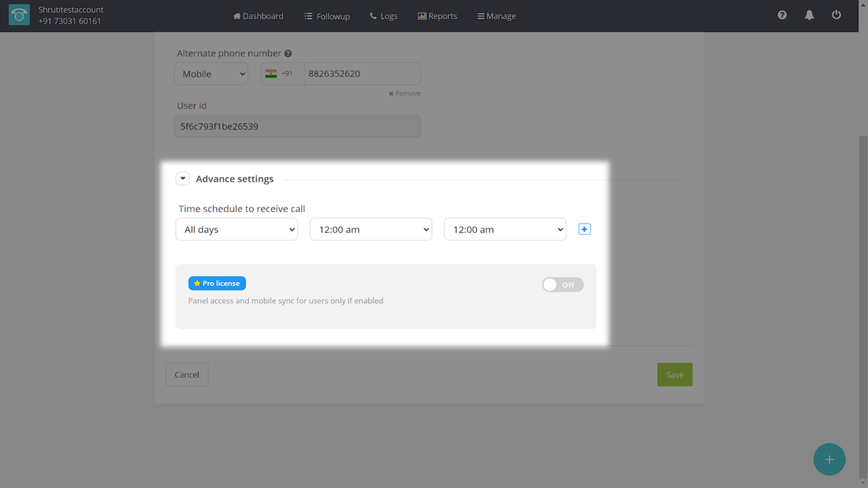
Task: Open the Reports menu
Action: coord(437,16)
